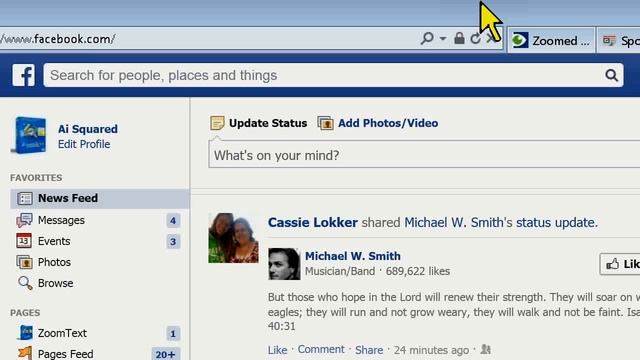Open Messages in the sidebar

click(x=61, y=220)
